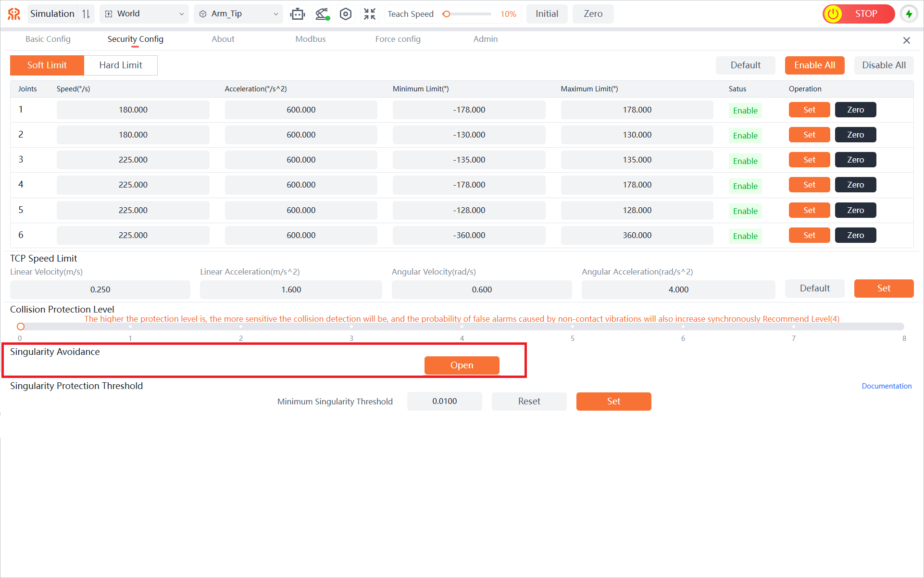Toggle joint 1 Enable status
This screenshot has height=578, width=924.
[745, 111]
